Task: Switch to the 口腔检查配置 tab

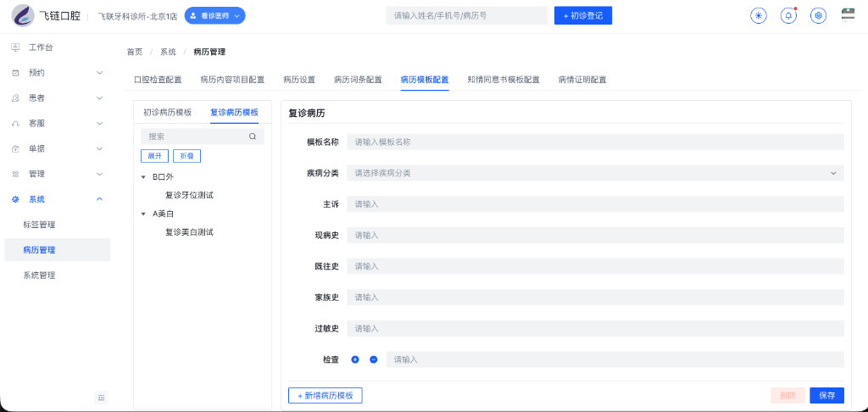Action: [x=158, y=80]
